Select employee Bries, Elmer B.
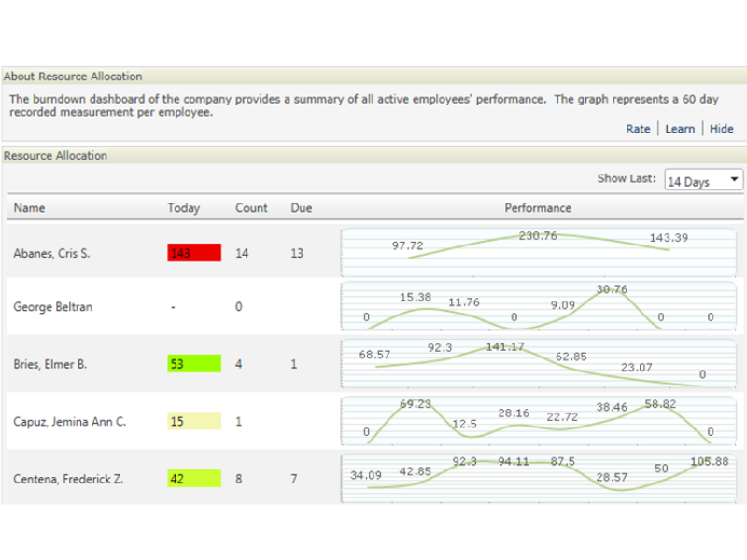 [50, 364]
